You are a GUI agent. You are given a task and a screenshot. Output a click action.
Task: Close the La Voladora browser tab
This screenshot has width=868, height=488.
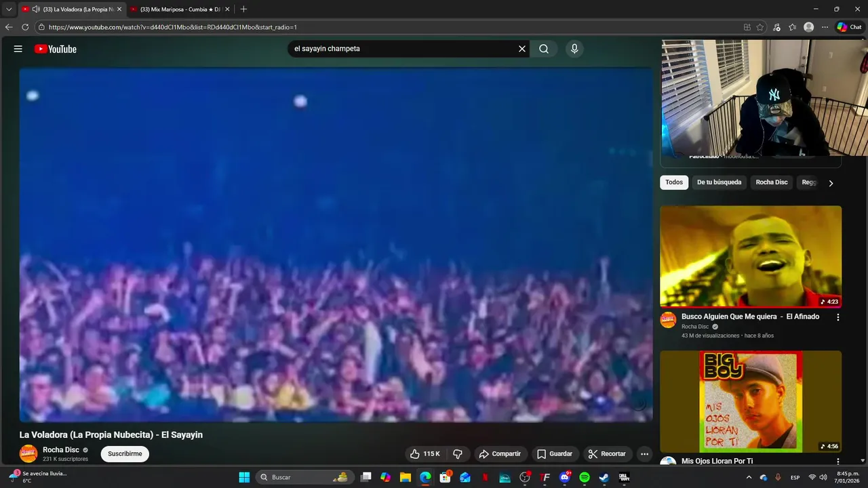coord(119,9)
